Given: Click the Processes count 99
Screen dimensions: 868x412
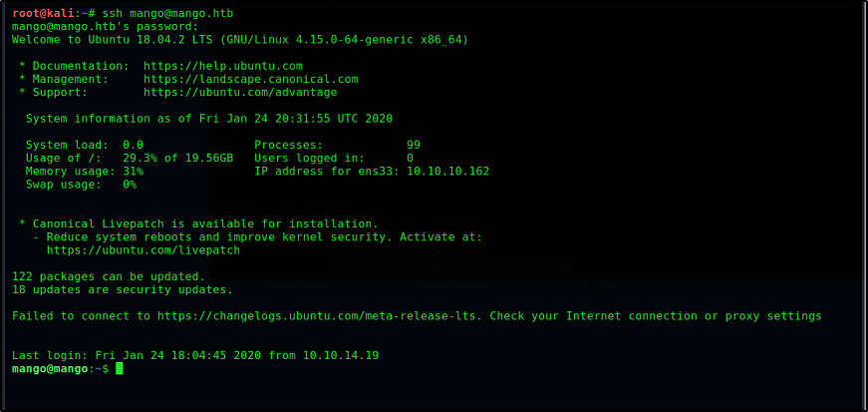Looking at the screenshot, I should (x=413, y=145).
